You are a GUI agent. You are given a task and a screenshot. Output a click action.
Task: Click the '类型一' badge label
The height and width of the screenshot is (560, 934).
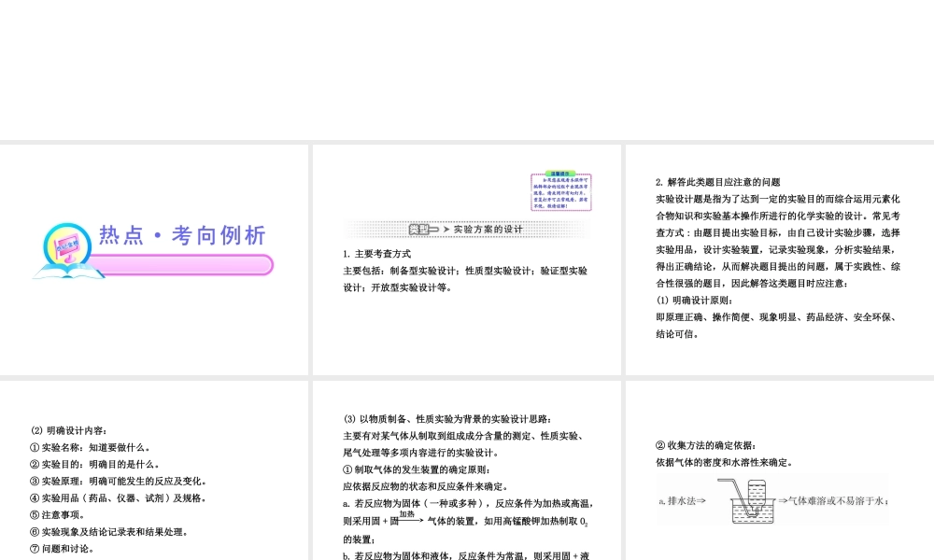[x=423, y=229]
